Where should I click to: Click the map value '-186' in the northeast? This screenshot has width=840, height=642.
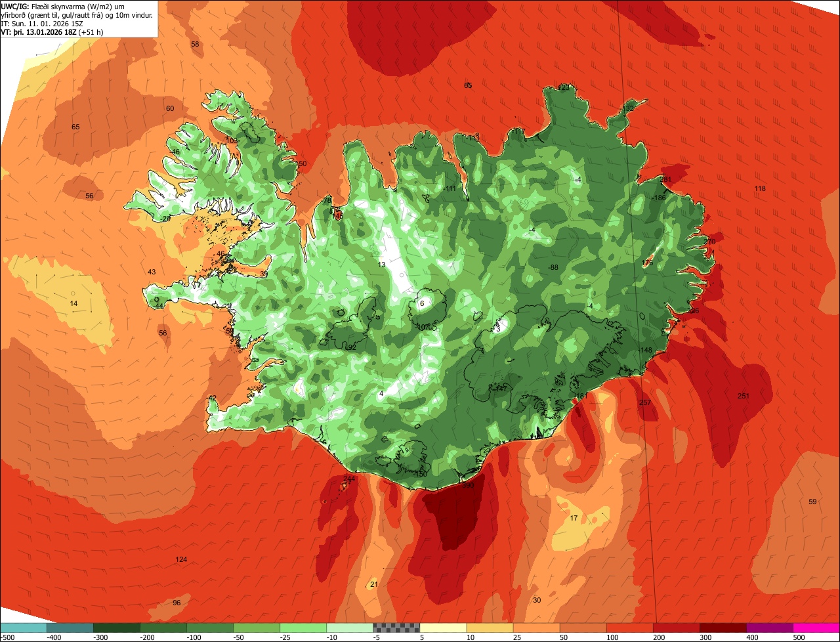pos(660,198)
